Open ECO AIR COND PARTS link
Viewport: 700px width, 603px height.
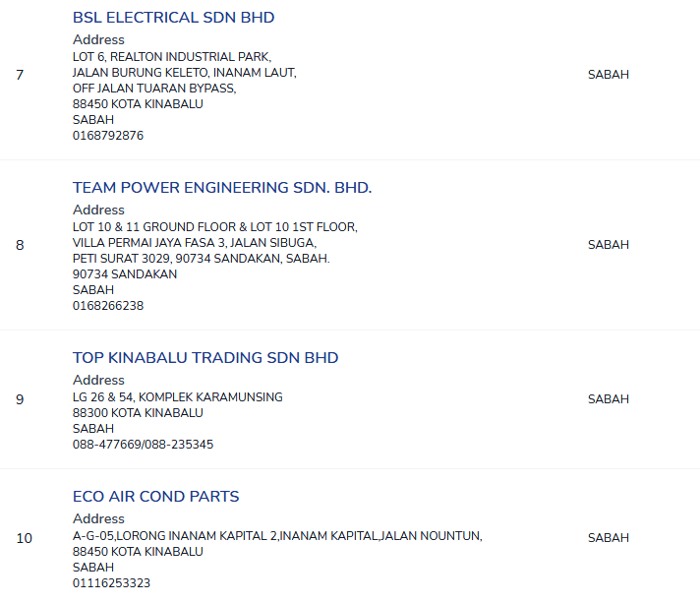click(155, 497)
